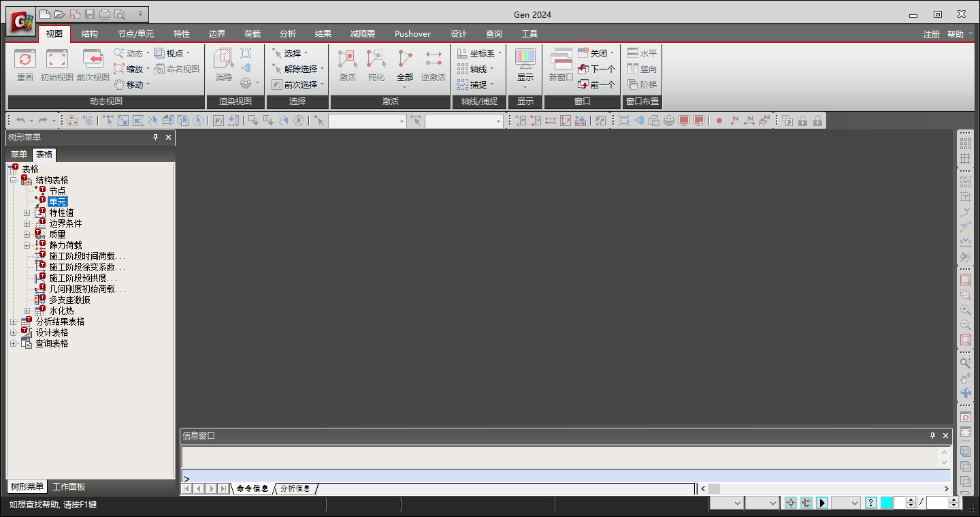Viewport: 980px width, 517px height.
Task: Select the 施工阶段预拱度 table item
Action: tap(83, 279)
